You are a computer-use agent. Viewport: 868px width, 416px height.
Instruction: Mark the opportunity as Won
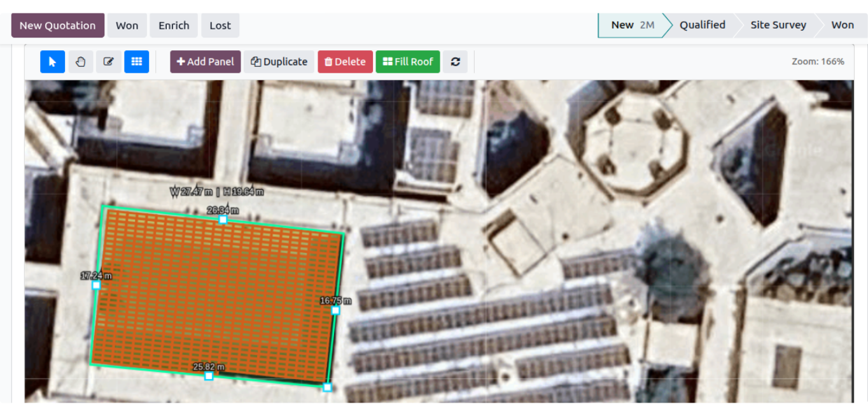[x=127, y=25]
